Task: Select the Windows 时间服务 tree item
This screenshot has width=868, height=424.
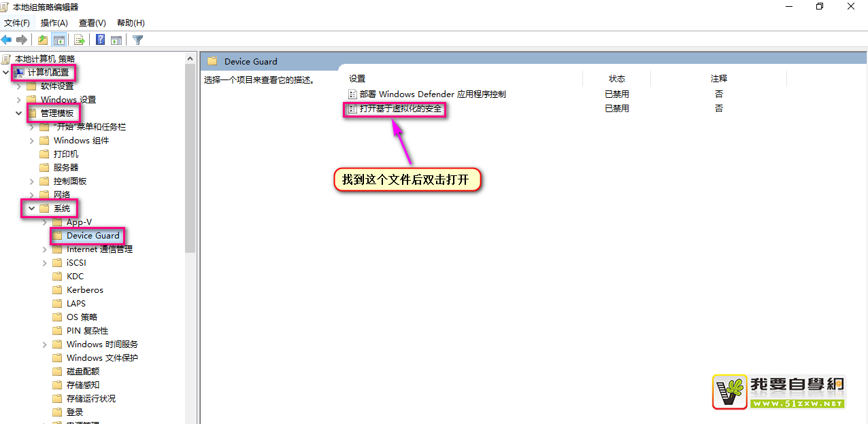Action: click(x=102, y=344)
